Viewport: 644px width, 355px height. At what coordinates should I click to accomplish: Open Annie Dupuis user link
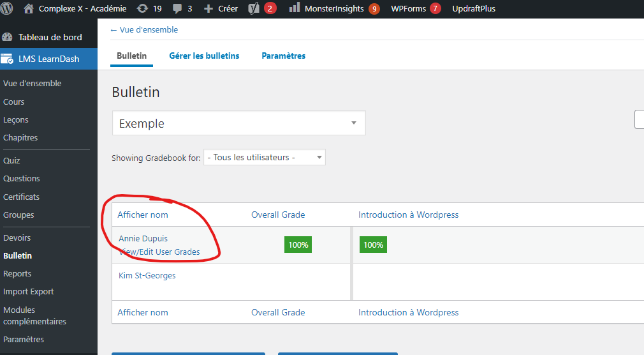tap(143, 239)
